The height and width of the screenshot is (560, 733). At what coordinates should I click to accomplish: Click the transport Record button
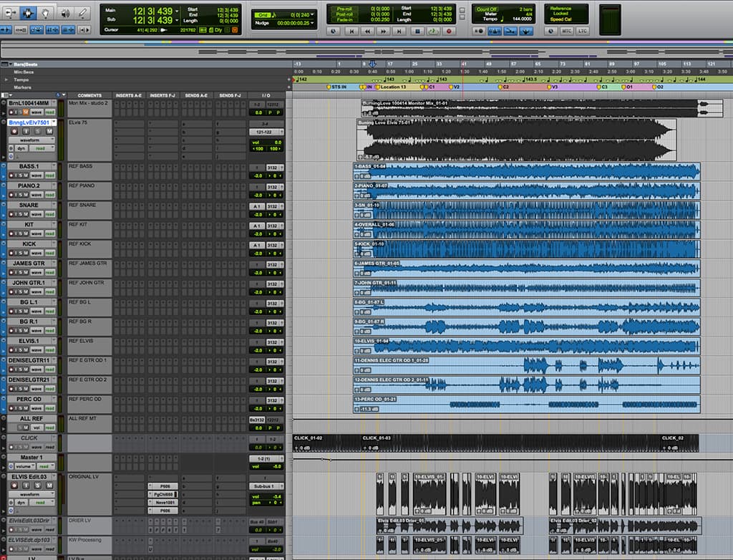449,32
